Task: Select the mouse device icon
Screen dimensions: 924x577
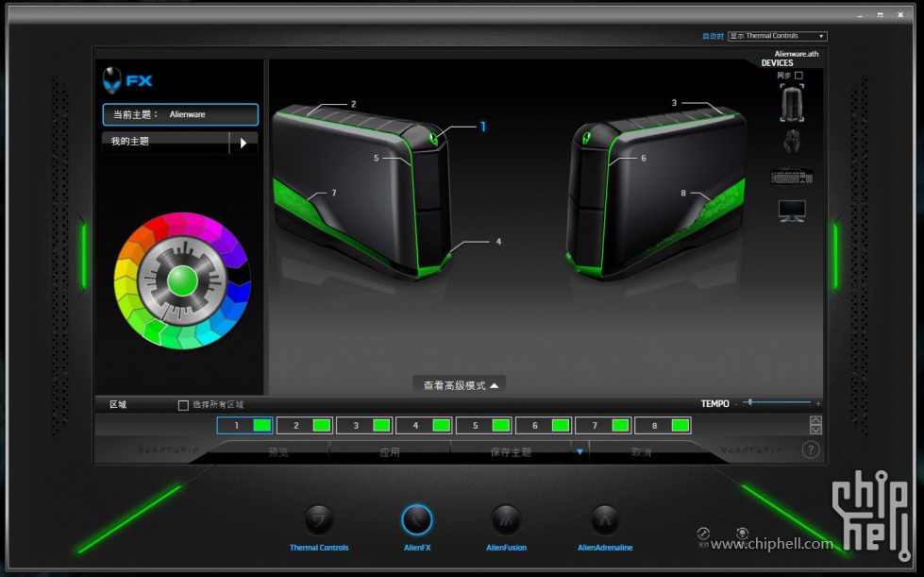Action: tap(792, 141)
